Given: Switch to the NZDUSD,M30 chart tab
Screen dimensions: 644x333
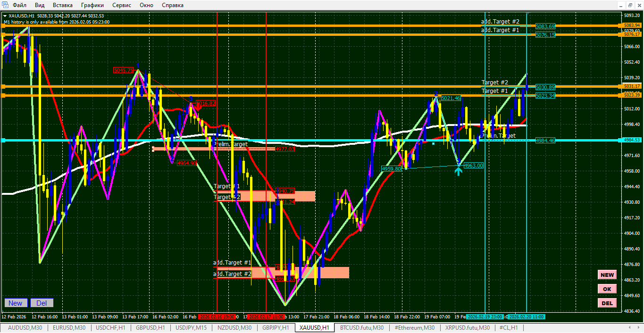Looking at the screenshot, I should [x=234, y=328].
